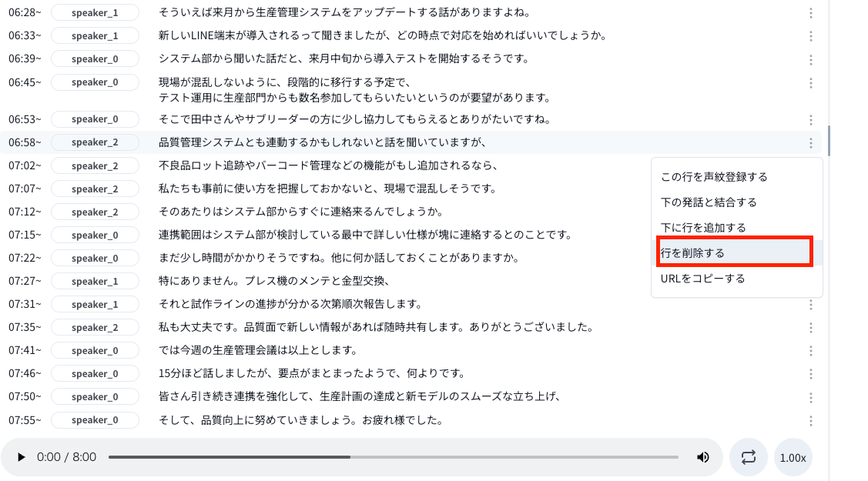The image size is (868, 481).
Task: Toggle the loop playback button
Action: coord(748,457)
